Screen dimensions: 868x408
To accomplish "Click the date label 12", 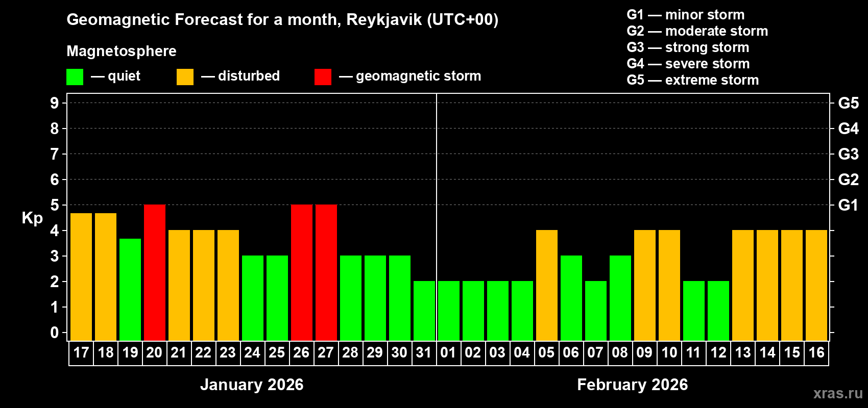I will [x=718, y=353].
